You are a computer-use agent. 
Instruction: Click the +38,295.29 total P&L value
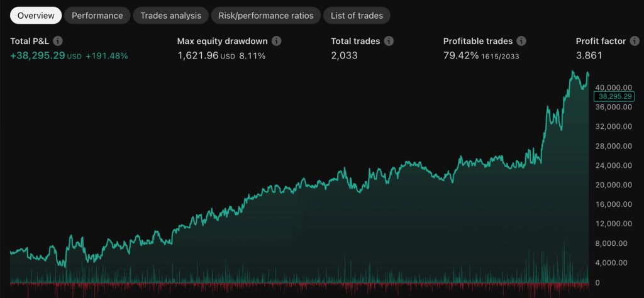pos(37,55)
